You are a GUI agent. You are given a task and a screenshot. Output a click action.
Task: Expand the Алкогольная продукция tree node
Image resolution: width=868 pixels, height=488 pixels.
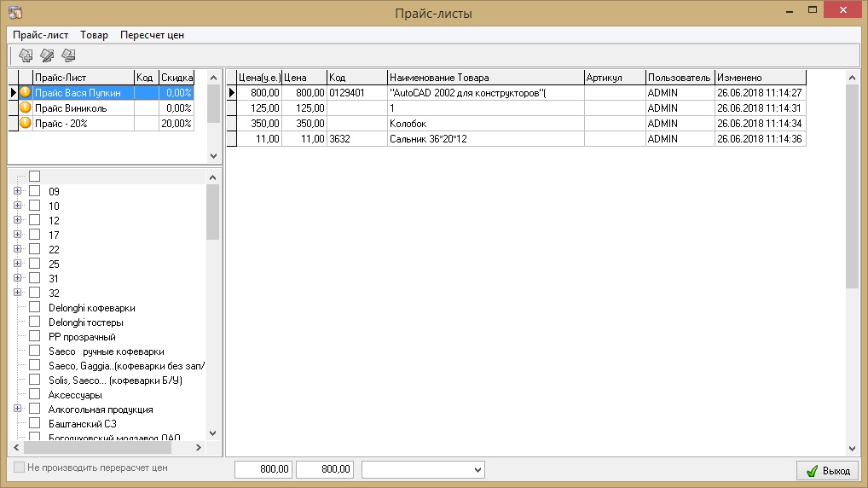tap(17, 409)
